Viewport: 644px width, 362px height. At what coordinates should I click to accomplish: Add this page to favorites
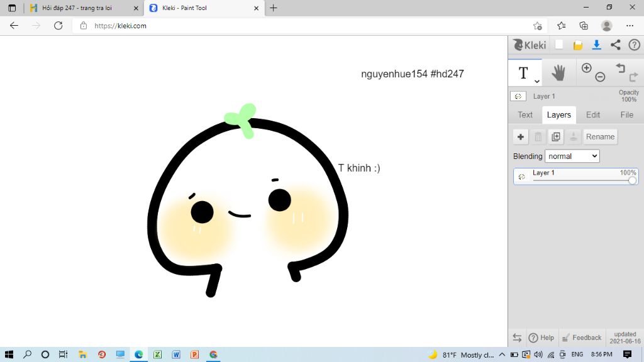[x=538, y=26]
